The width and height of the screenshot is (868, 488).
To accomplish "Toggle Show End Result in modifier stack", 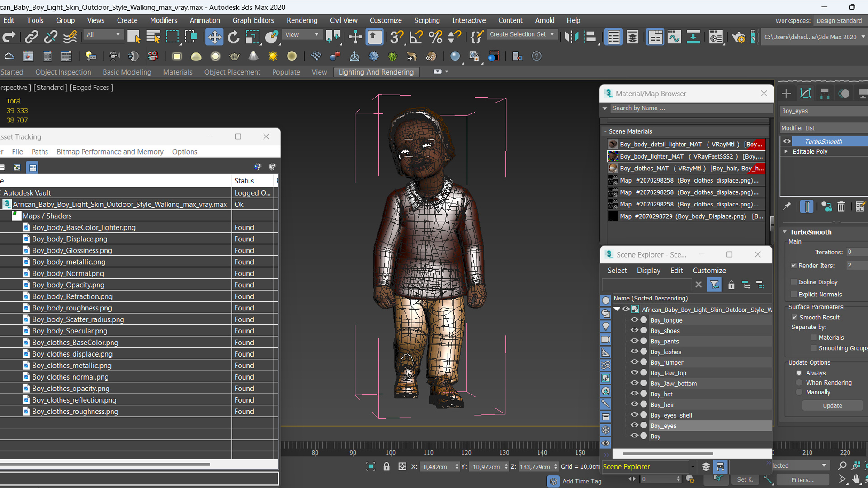I will coord(807,206).
